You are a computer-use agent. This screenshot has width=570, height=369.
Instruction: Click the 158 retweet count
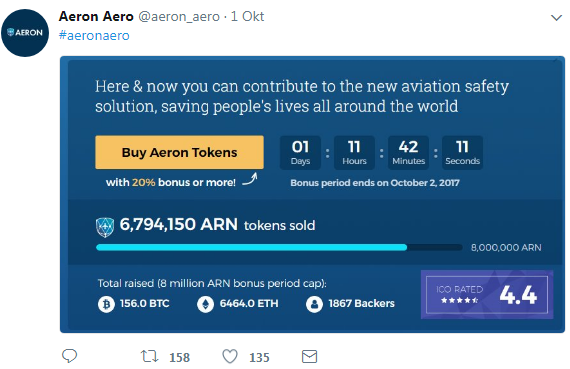pos(180,358)
